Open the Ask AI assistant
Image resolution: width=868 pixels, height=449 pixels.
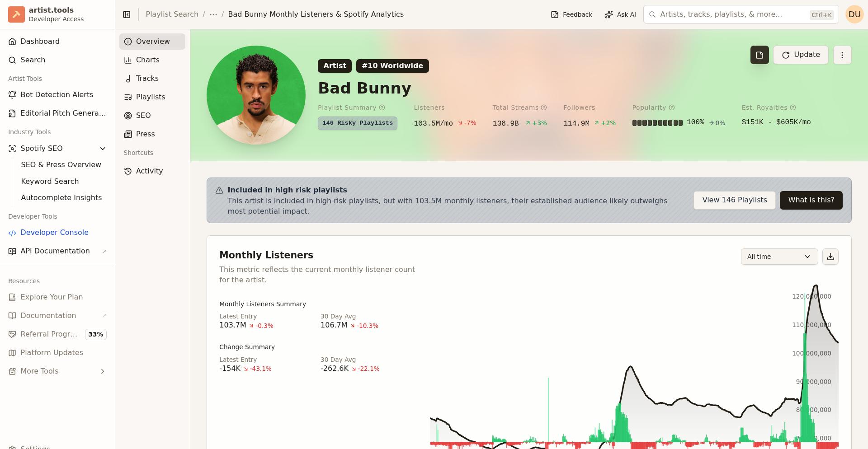pos(620,14)
